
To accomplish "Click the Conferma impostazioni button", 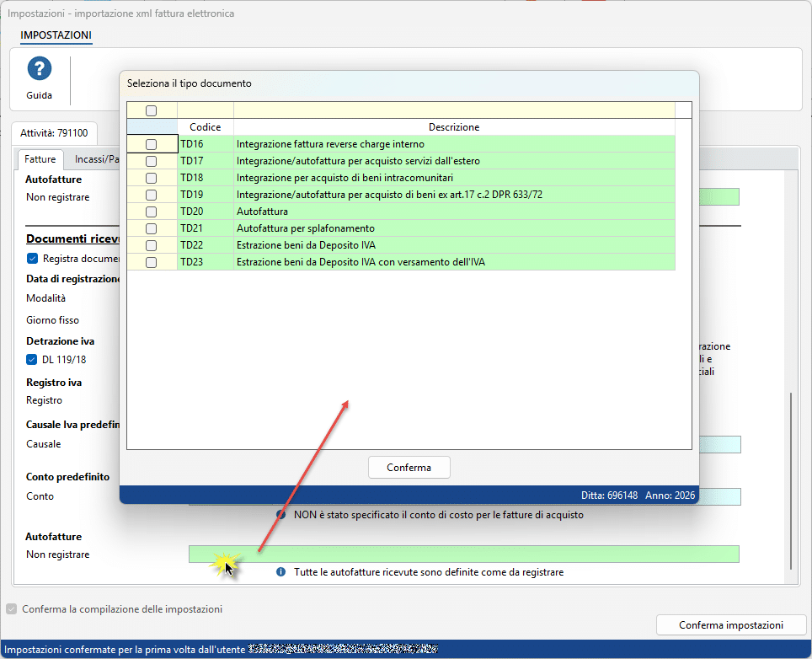I will tap(731, 625).
